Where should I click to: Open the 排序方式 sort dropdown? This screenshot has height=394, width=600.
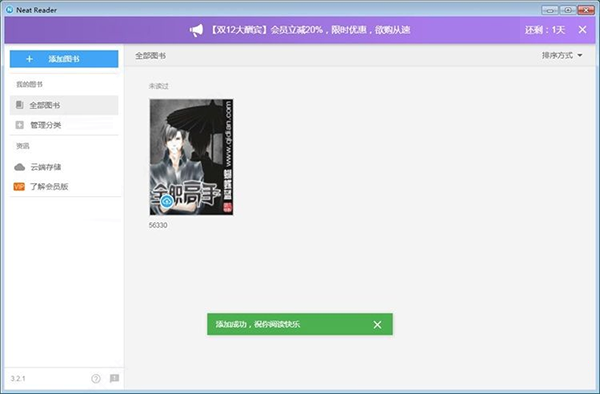pyautogui.click(x=562, y=55)
